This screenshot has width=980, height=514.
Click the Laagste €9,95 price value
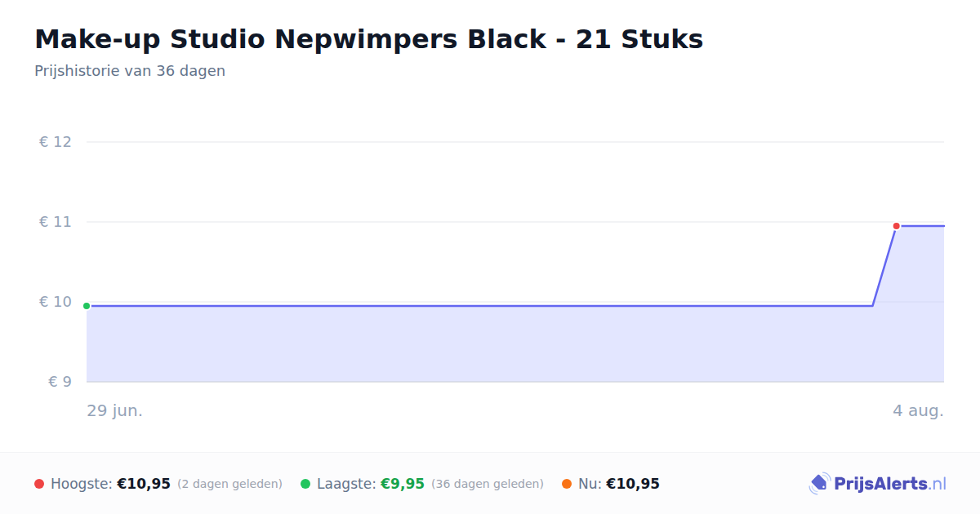[403, 484]
